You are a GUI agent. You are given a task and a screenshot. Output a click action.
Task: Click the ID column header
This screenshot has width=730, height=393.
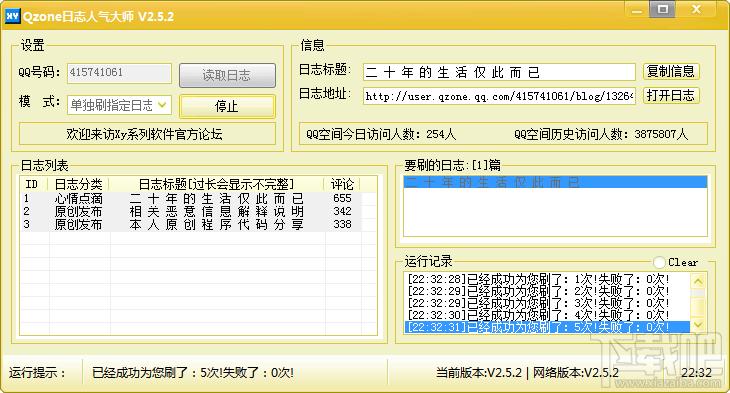pyautogui.click(x=34, y=184)
